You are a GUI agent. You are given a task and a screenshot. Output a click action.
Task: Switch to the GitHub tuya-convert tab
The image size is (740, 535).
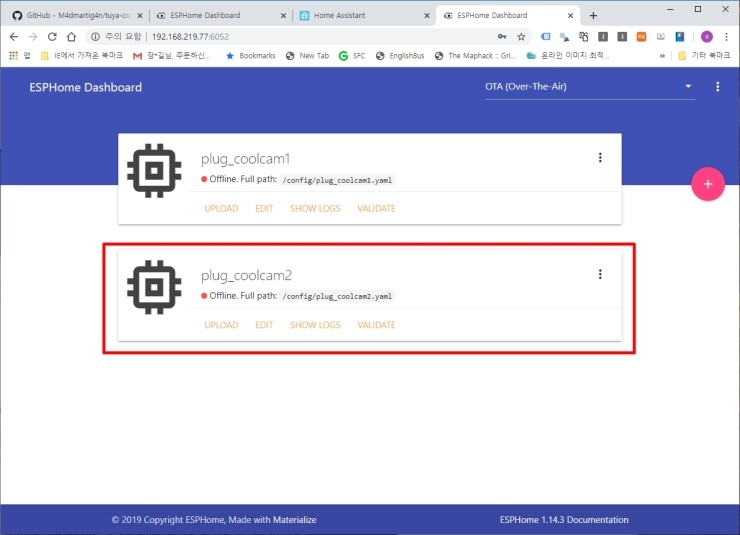[x=78, y=16]
